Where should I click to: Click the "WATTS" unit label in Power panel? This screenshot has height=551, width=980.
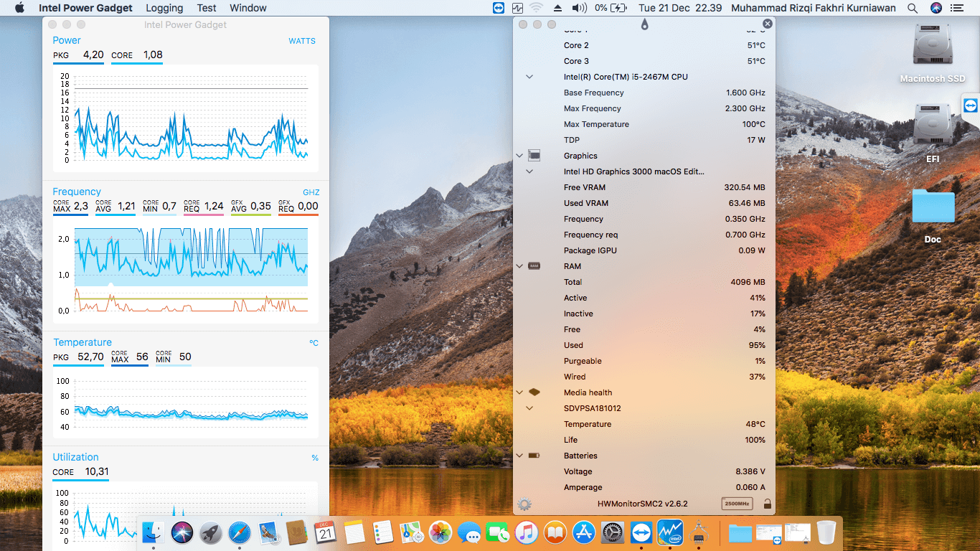(x=302, y=41)
